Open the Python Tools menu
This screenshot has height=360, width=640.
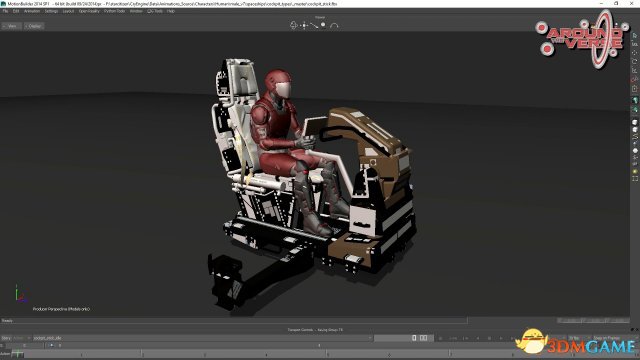tap(114, 11)
